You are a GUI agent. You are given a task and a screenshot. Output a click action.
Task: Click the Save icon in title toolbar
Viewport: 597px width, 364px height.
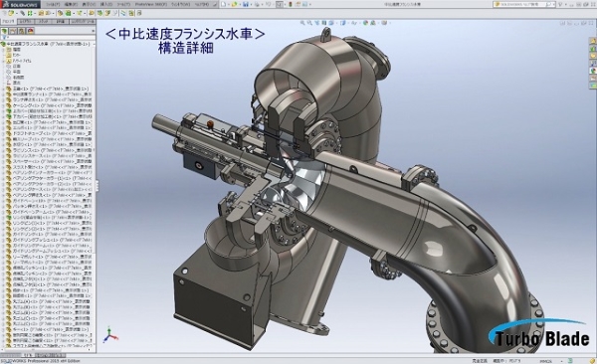pyautogui.click(x=246, y=4)
